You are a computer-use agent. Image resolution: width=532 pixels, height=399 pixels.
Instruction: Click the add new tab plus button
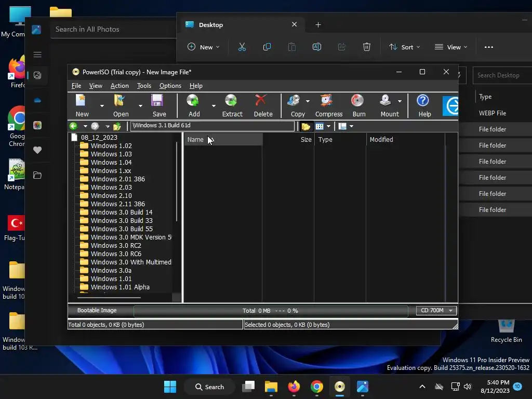pyautogui.click(x=318, y=25)
